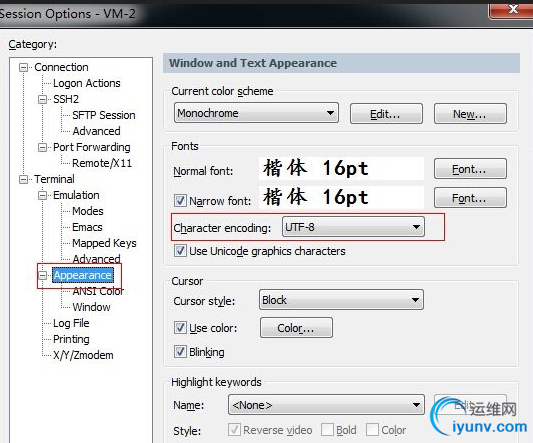Toggle the Narrow font checkbox
The image size is (533, 443).
(x=180, y=201)
